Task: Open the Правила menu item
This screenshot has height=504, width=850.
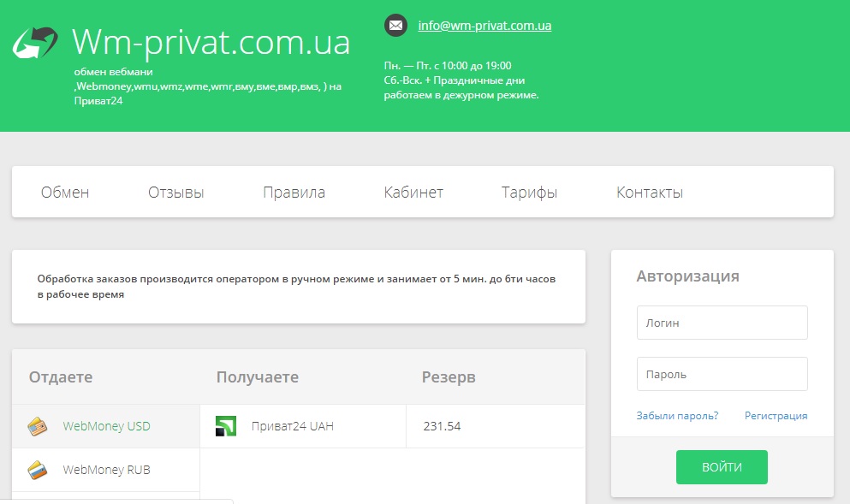Action: tap(294, 193)
